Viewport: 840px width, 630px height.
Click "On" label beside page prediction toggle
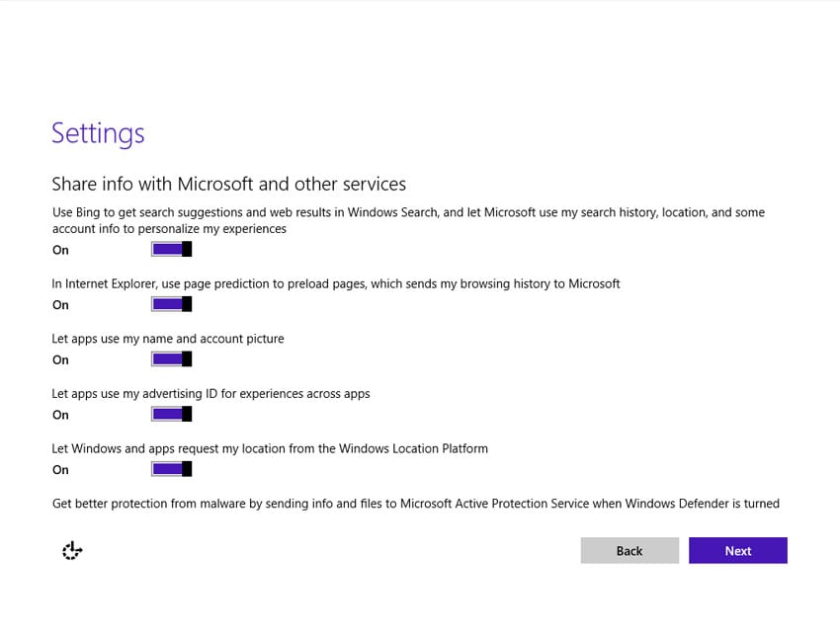point(60,305)
